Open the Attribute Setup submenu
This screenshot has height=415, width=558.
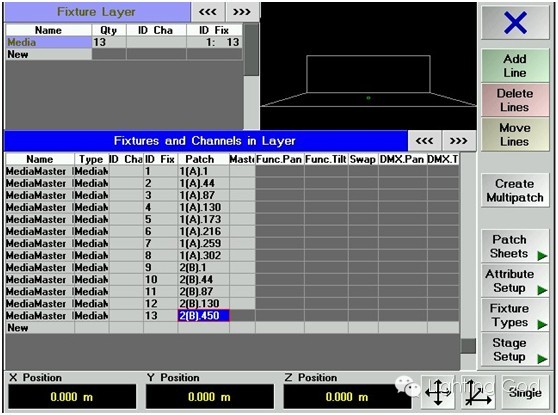515,281
